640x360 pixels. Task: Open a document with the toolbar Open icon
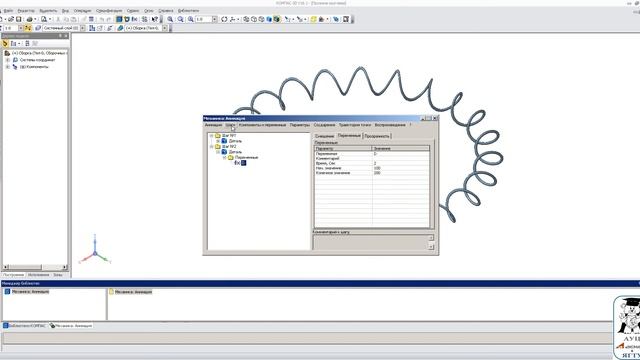tap(11, 19)
